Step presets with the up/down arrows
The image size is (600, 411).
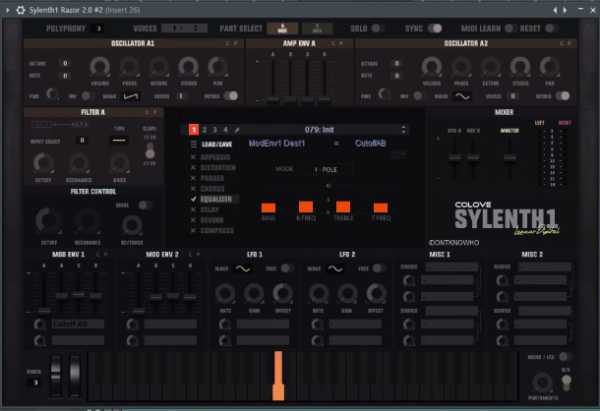pos(404,130)
